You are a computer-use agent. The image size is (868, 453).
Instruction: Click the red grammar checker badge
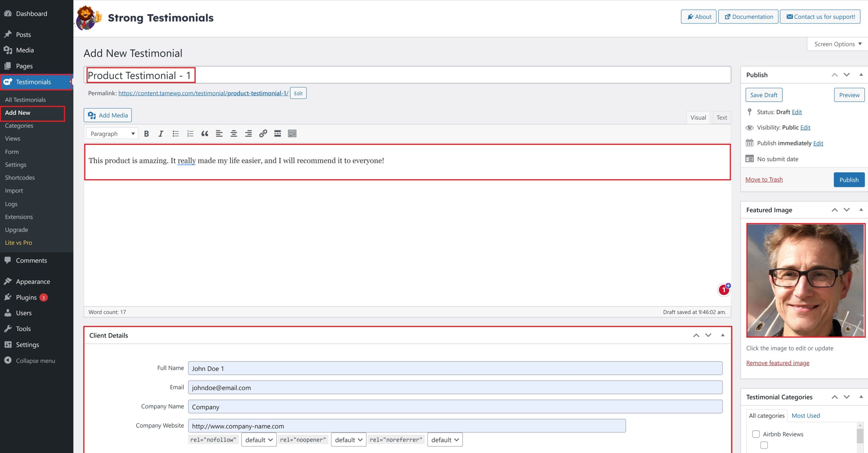pyautogui.click(x=724, y=290)
